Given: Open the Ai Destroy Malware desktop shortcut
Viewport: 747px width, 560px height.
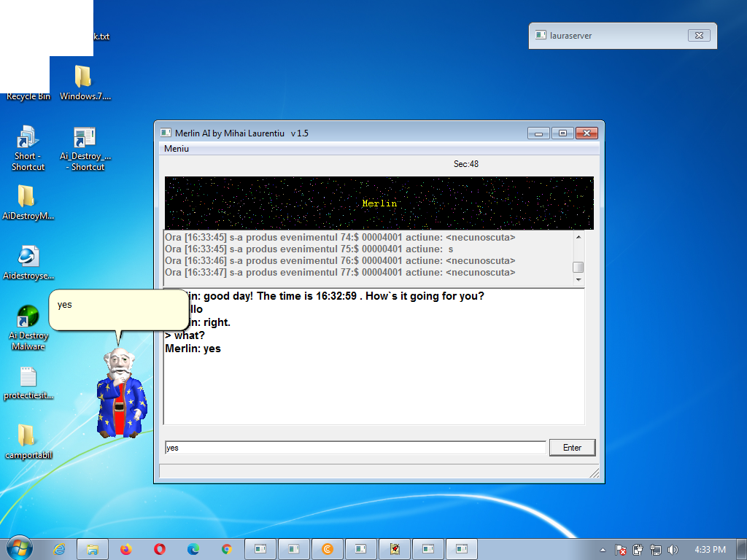Looking at the screenshot, I should point(28,317).
